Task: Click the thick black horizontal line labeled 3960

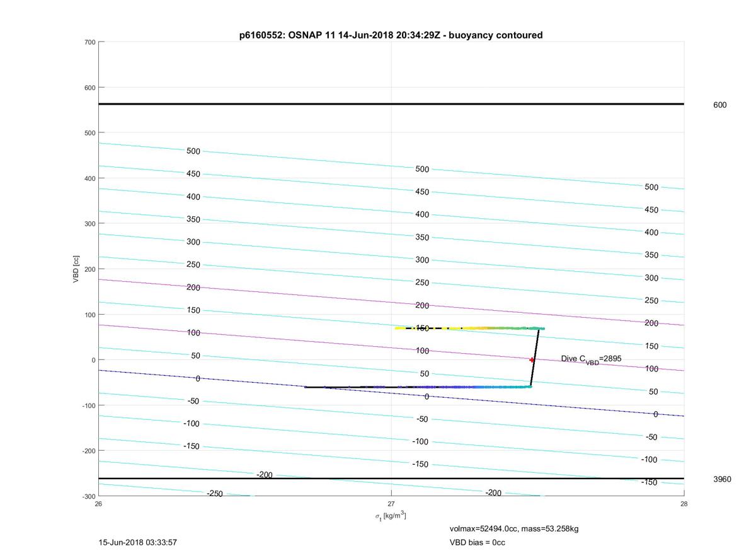Action: (x=391, y=479)
